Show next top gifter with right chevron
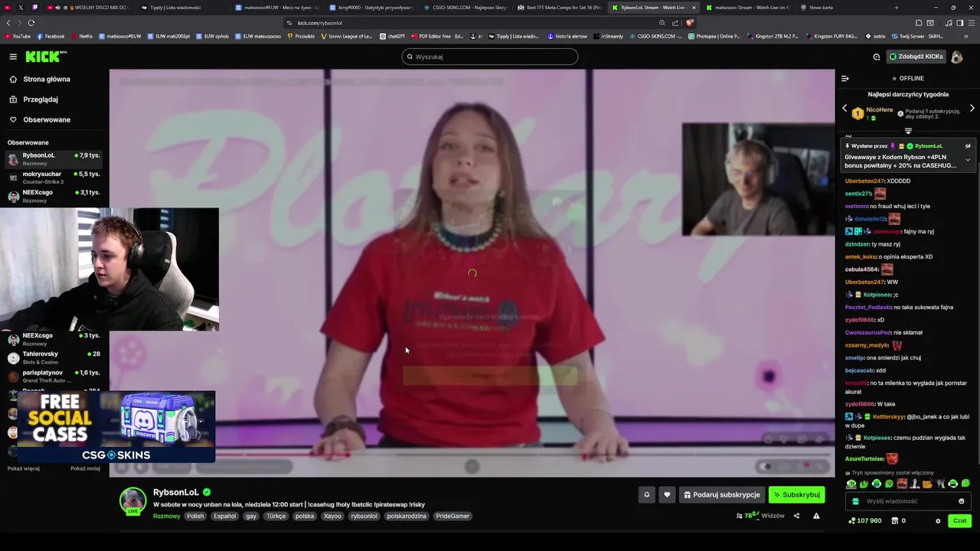 click(x=972, y=108)
